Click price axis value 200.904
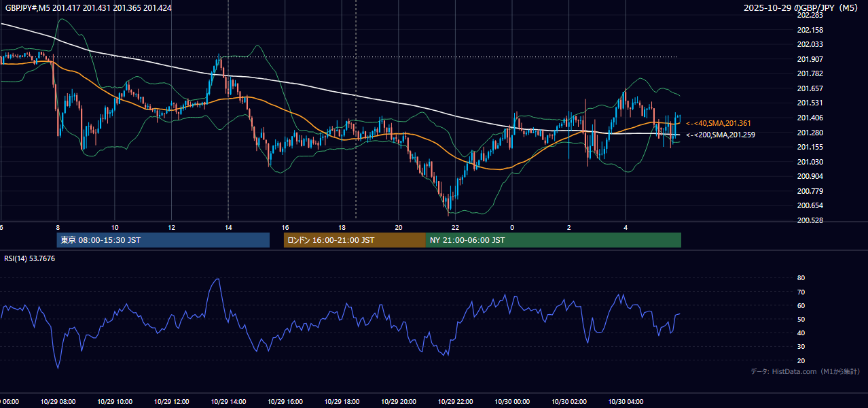868x408 pixels. [x=810, y=176]
